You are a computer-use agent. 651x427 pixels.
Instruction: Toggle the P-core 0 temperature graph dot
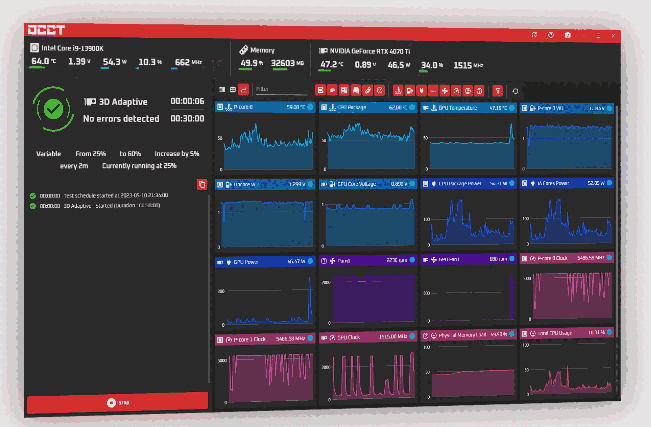310,107
